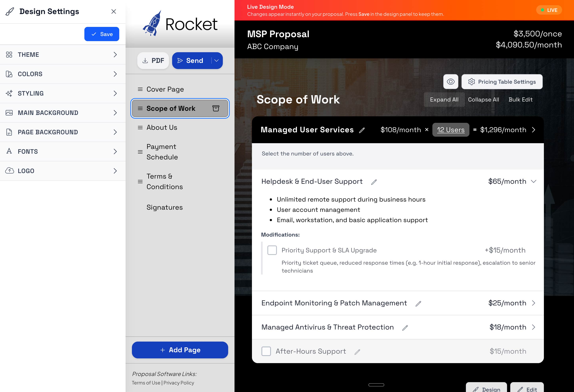Screen dimensions: 574x392
Task: Collapse the Helpdesk & End-User Support details
Action: point(533,181)
